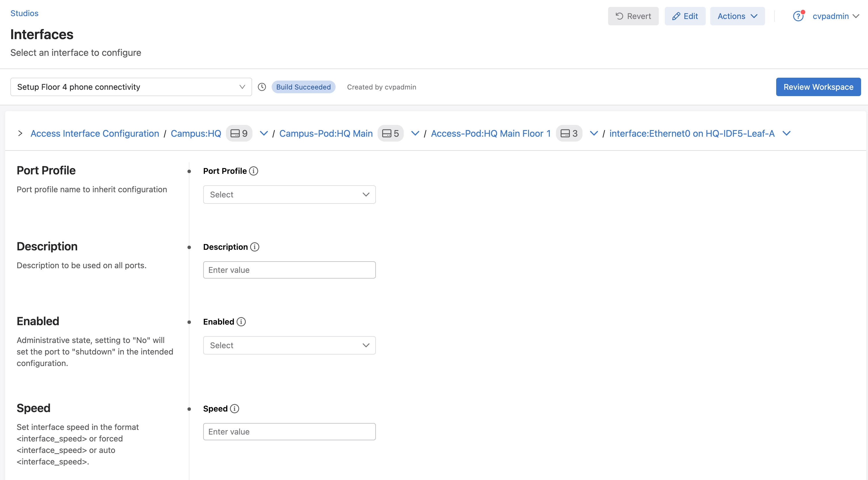Image resolution: width=868 pixels, height=480 pixels.
Task: Open the help icon with notification dot
Action: [798, 16]
